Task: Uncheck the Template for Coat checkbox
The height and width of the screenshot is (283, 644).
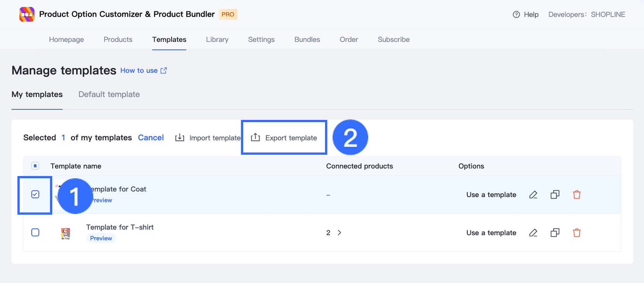Action: point(35,195)
